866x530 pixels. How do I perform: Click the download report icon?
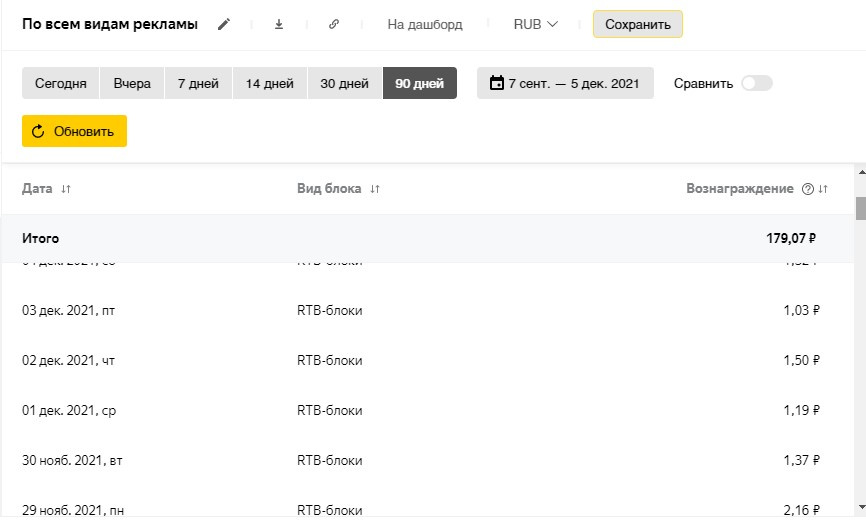pos(279,24)
